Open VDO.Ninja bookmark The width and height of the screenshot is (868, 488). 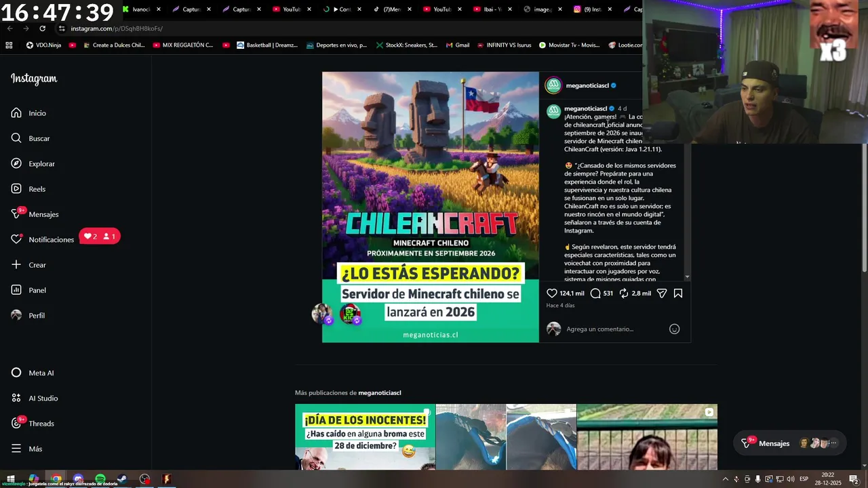(43, 45)
